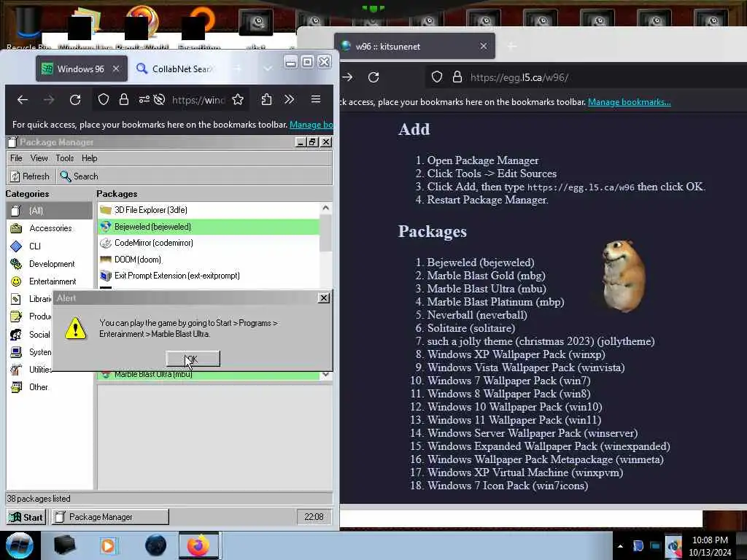Select the (All) category
This screenshot has height=560, width=747.
[x=49, y=211]
